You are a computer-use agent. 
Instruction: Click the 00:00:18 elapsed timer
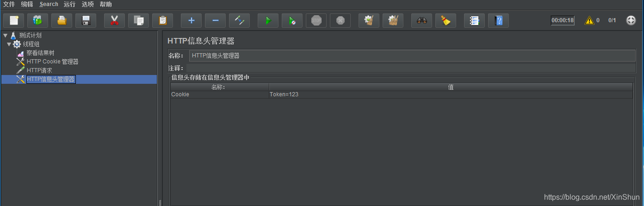563,20
